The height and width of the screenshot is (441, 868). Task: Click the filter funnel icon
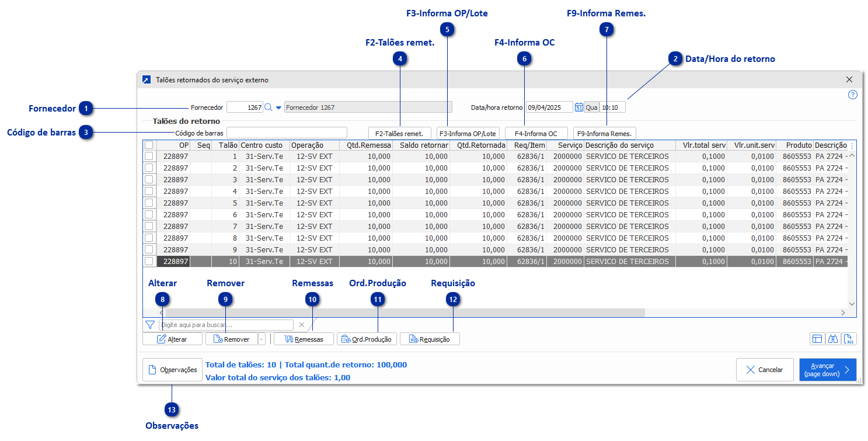(x=150, y=325)
